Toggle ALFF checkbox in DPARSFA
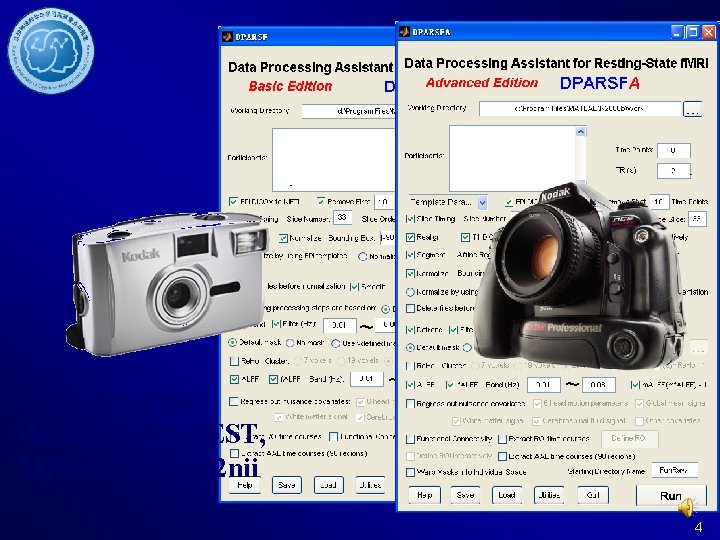The height and width of the screenshot is (540, 720). coord(410,385)
